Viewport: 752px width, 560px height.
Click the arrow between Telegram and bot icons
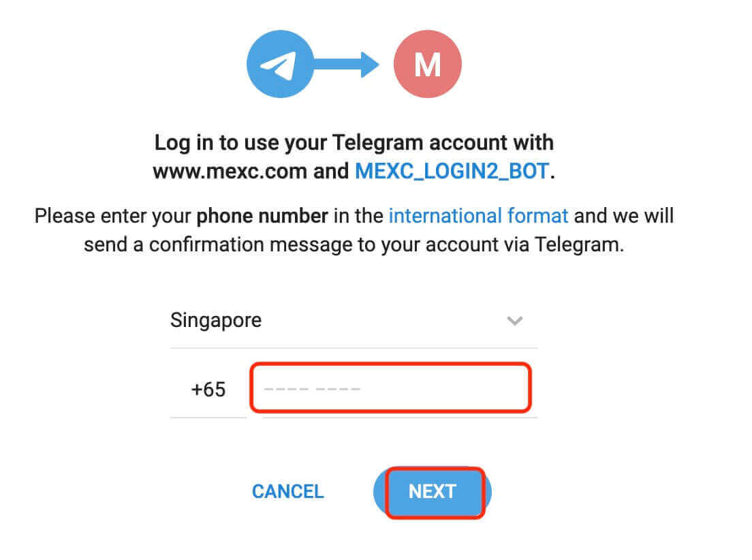click(351, 63)
